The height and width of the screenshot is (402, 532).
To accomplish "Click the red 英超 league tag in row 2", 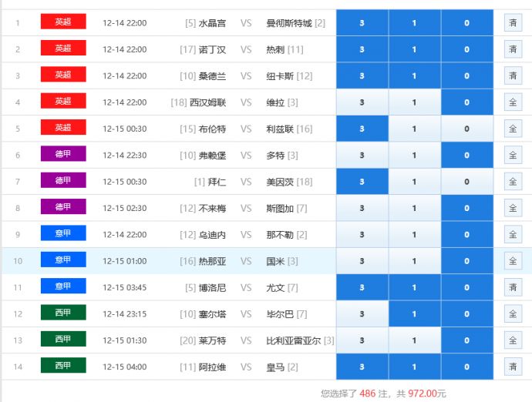I will (x=63, y=49).
